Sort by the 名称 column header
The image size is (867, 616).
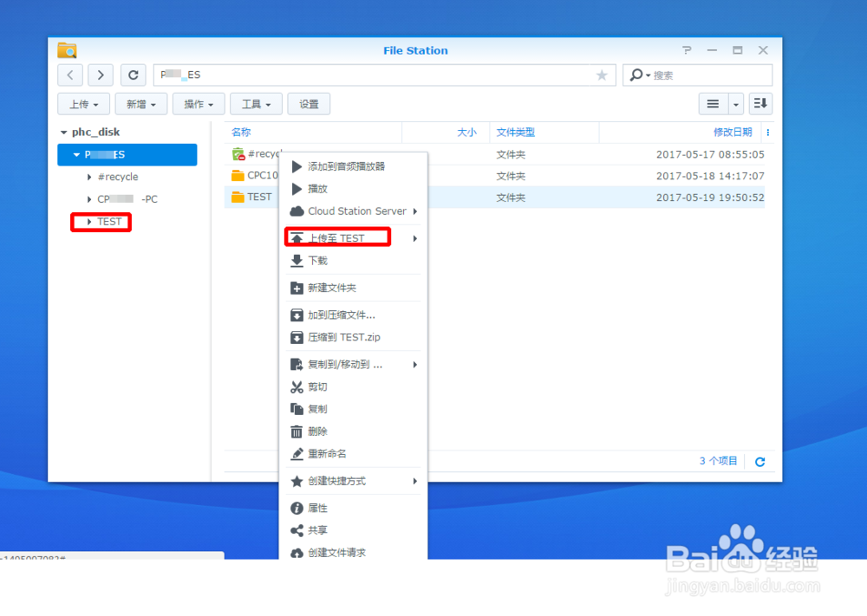(x=241, y=132)
